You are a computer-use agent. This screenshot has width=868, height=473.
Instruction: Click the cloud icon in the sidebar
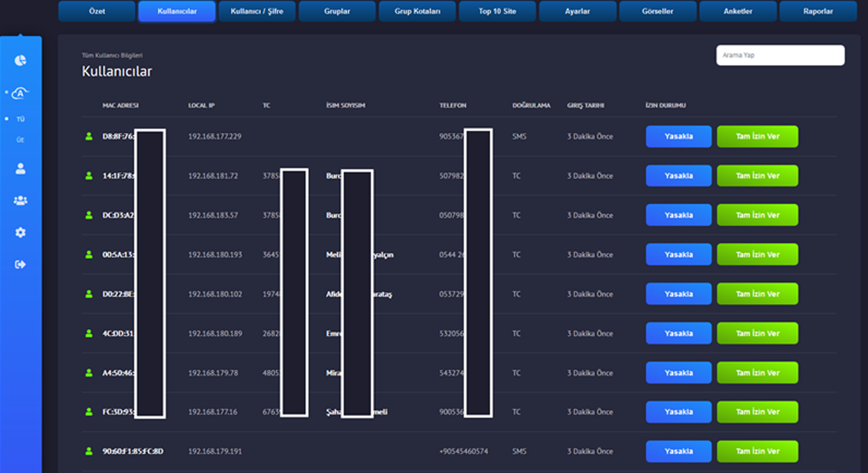(21, 94)
